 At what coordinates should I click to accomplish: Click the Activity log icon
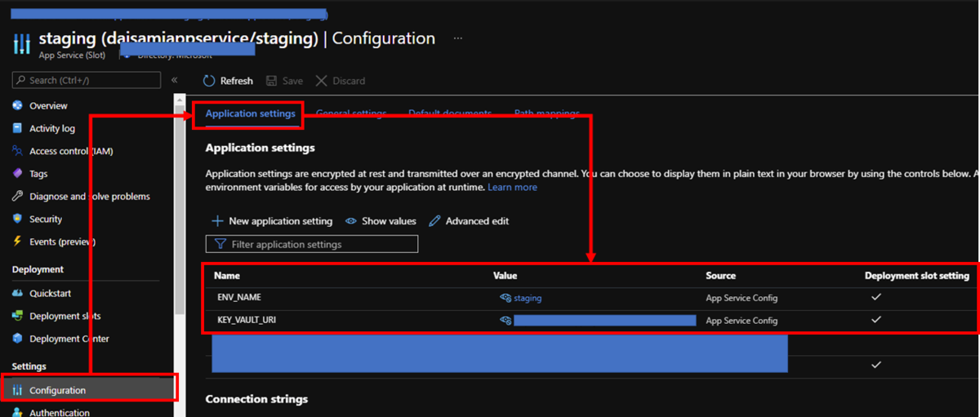(x=17, y=128)
